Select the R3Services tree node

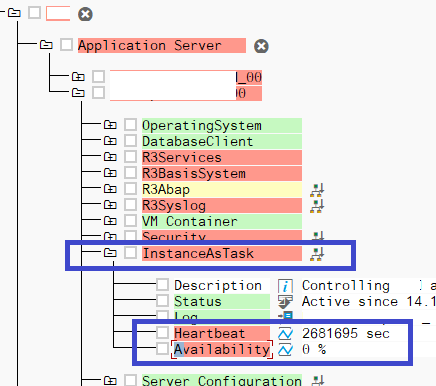tap(222, 157)
